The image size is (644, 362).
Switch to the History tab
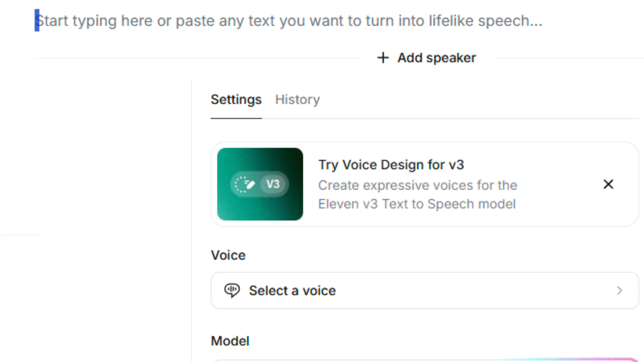click(298, 100)
